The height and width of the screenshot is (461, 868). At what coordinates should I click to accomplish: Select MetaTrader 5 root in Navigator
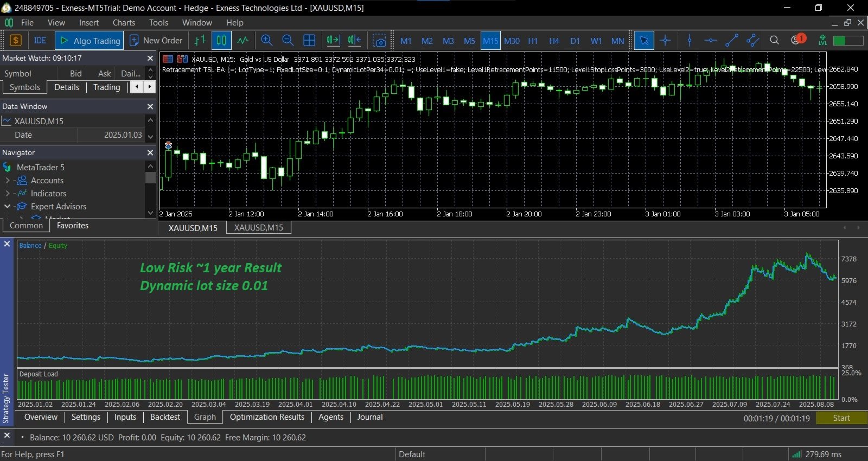[x=40, y=168]
